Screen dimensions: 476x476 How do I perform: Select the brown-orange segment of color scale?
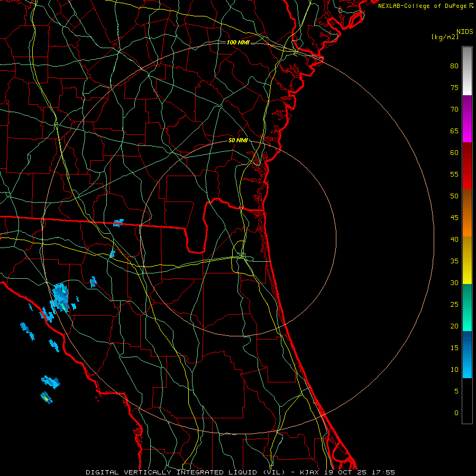click(467, 213)
